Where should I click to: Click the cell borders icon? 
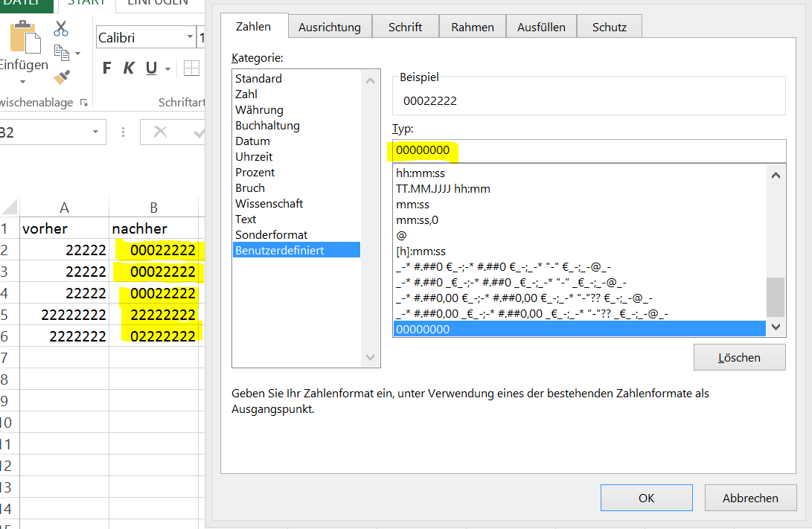tap(190, 68)
